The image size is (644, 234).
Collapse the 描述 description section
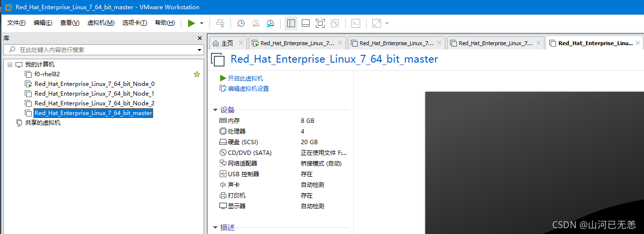[215, 228]
